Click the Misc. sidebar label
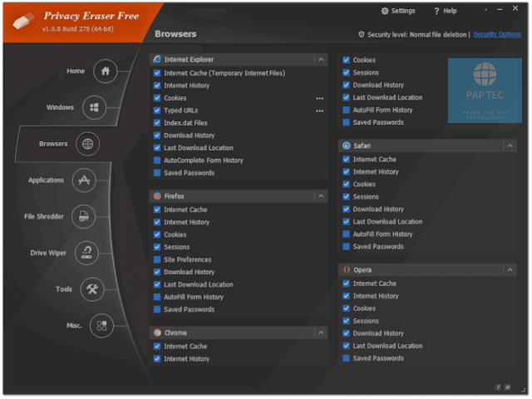 click(x=74, y=326)
